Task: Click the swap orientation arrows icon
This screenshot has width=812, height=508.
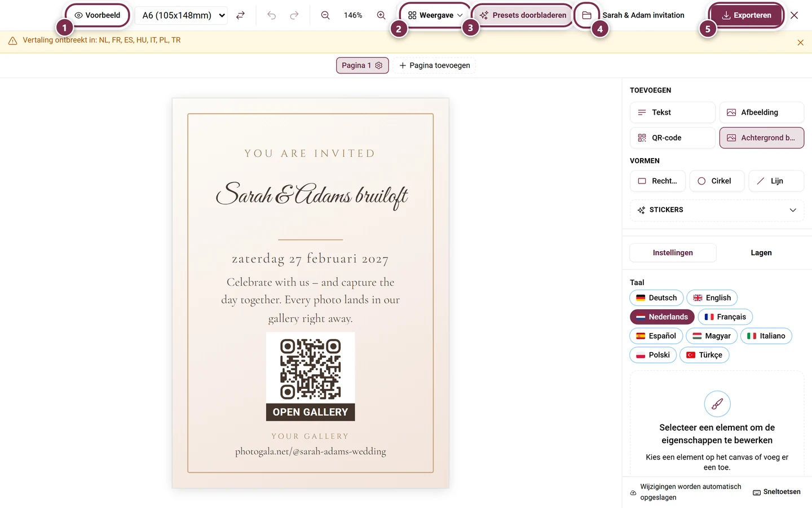Action: click(x=240, y=15)
